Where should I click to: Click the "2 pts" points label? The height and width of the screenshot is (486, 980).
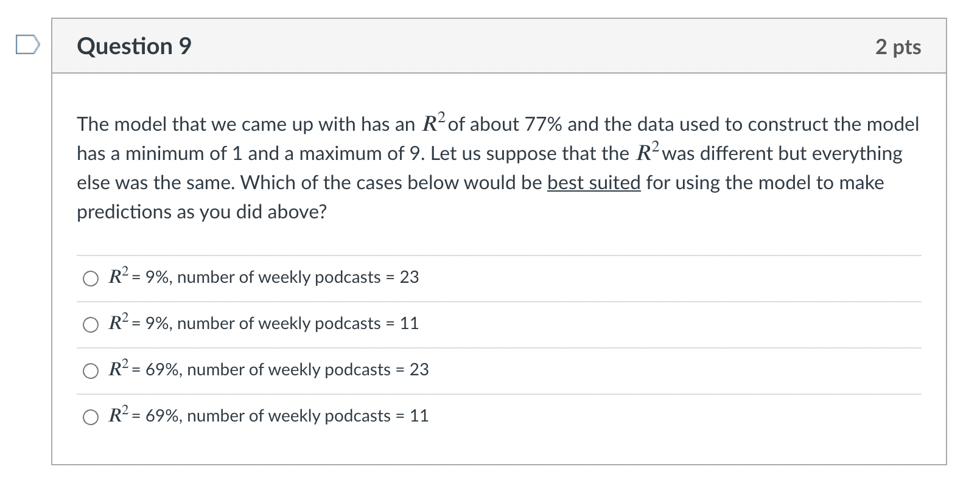(x=898, y=47)
